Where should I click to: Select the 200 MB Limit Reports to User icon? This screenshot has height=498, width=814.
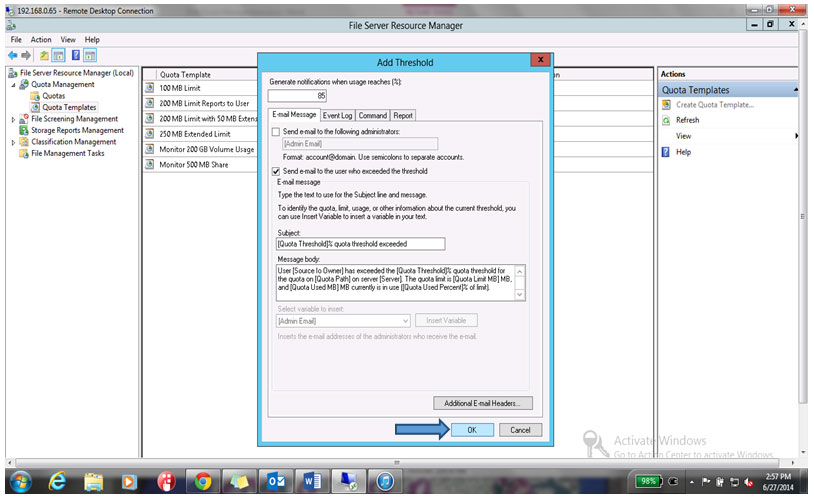click(x=150, y=103)
